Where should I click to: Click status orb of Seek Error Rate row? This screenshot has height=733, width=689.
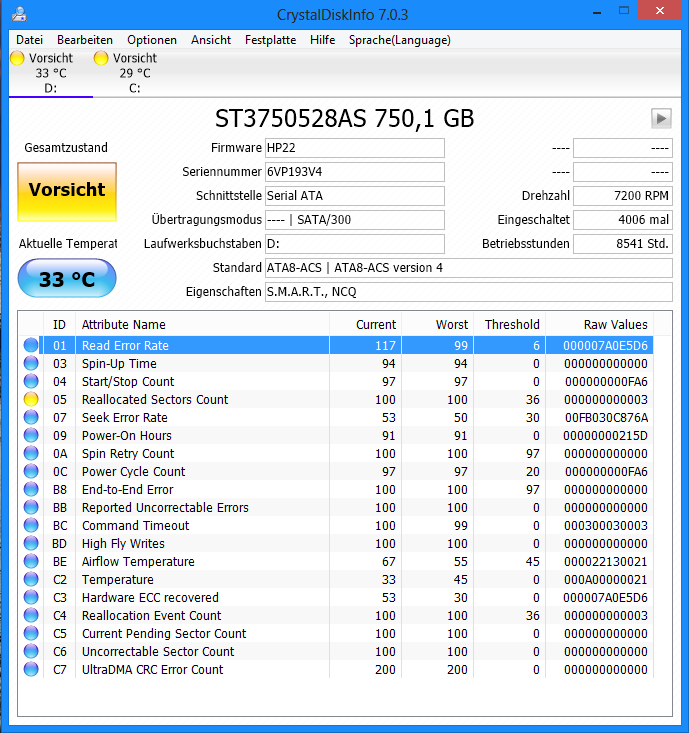point(31,417)
